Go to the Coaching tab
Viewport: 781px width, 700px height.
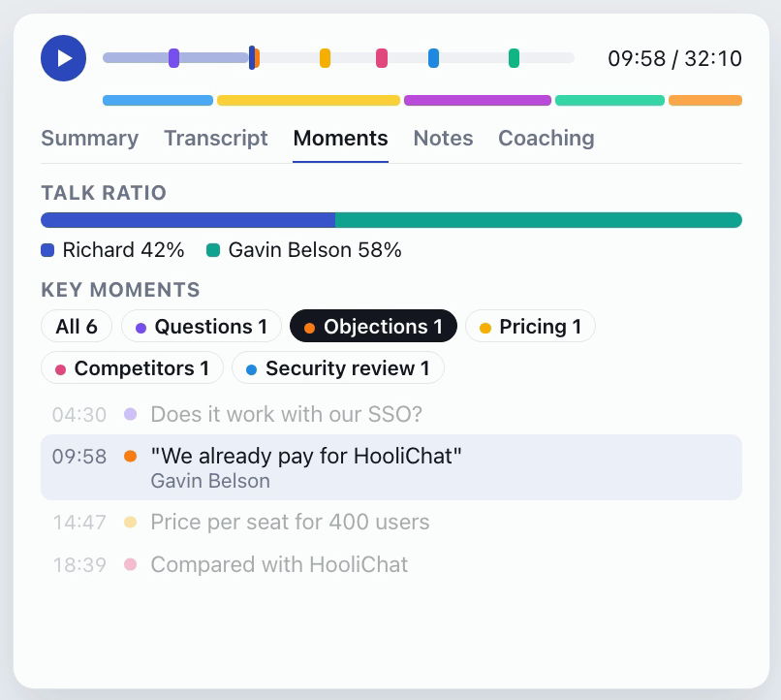tap(547, 139)
